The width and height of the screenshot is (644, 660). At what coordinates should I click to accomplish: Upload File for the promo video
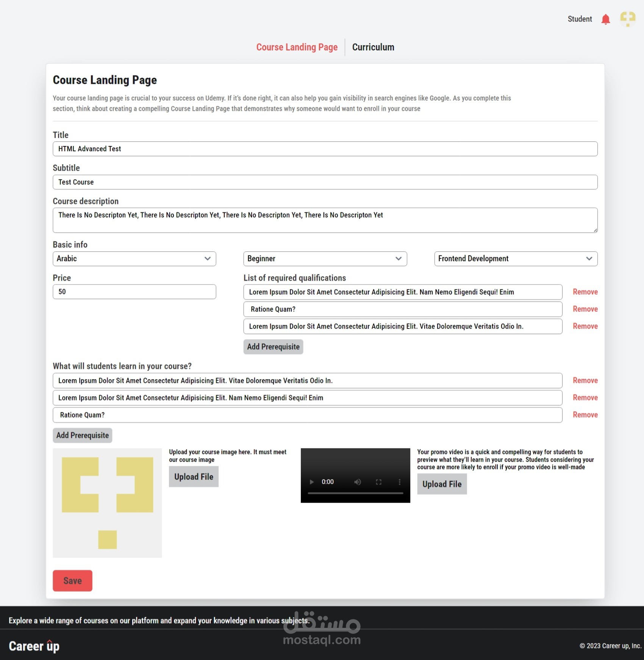pyautogui.click(x=442, y=484)
